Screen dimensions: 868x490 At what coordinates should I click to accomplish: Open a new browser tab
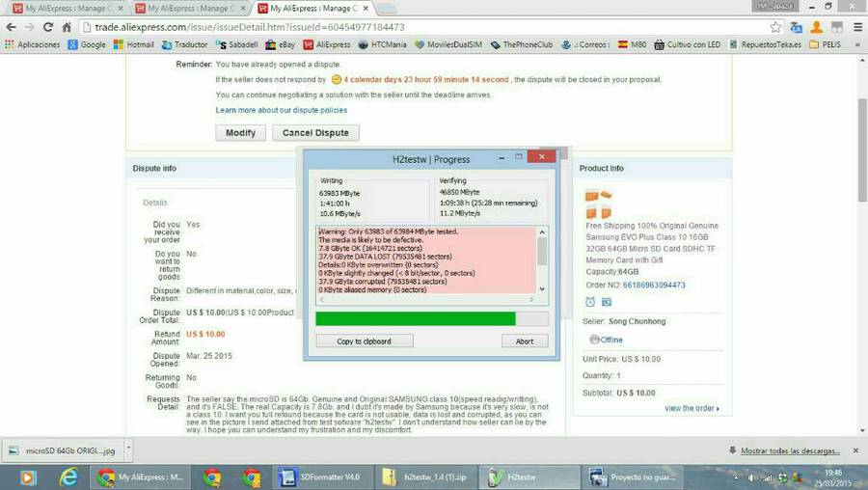pos(386,9)
